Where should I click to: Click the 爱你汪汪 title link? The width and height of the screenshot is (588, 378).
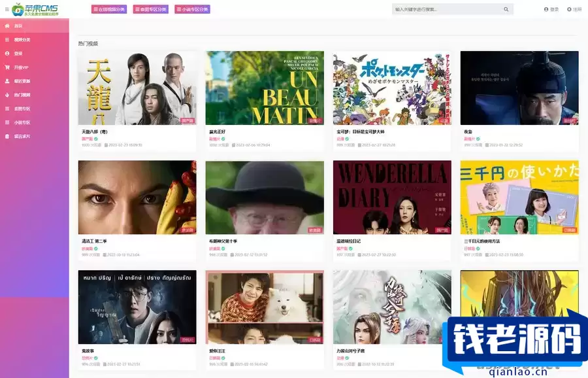[217, 351]
